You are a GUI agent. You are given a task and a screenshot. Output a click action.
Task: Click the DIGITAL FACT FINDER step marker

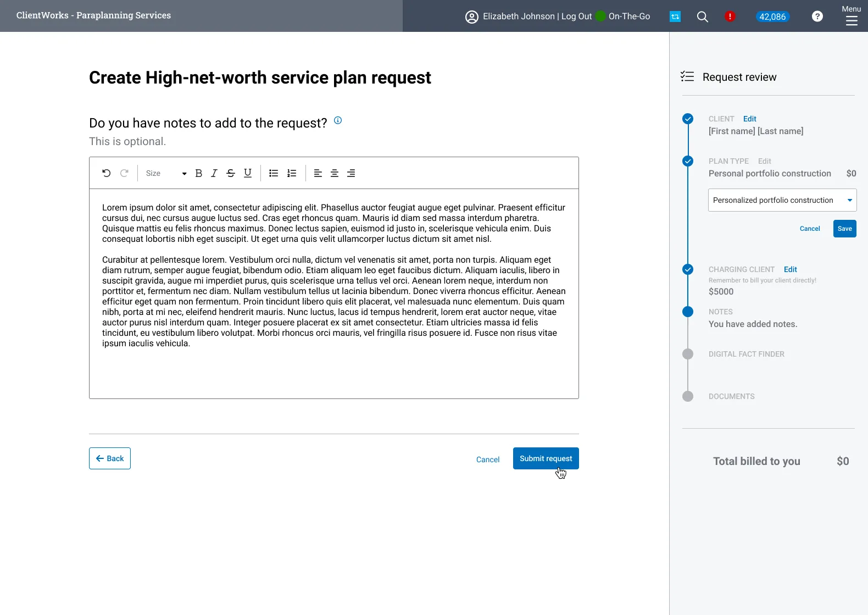tap(688, 354)
